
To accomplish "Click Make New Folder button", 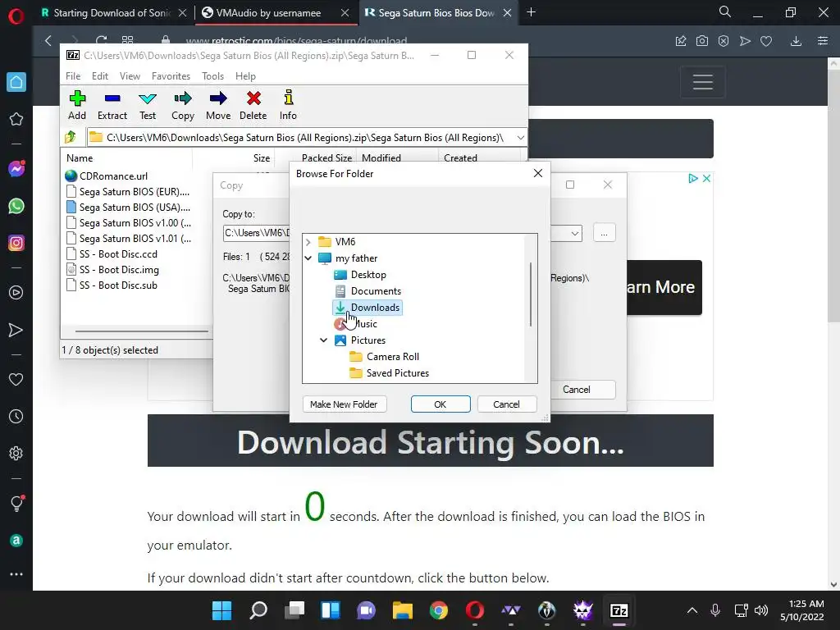I will click(x=344, y=404).
